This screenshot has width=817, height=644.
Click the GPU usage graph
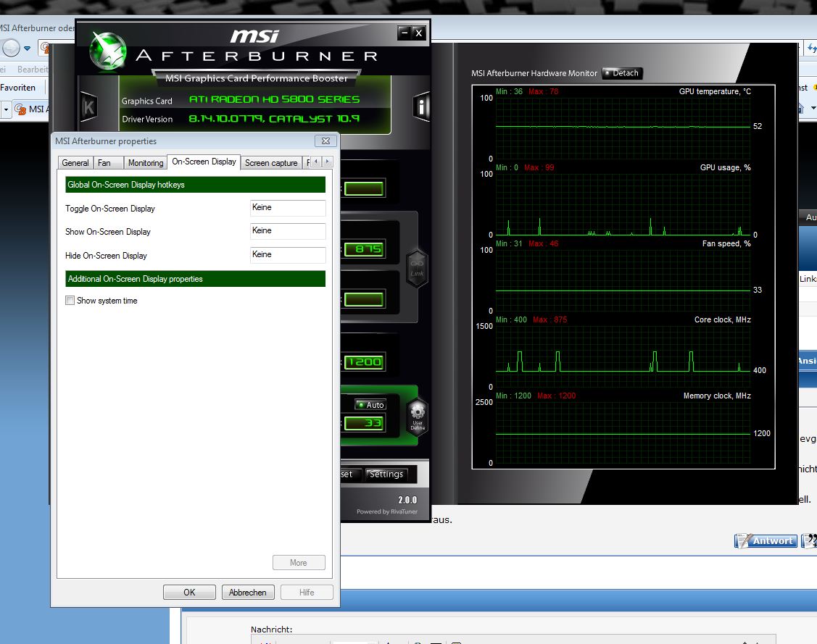(623, 204)
